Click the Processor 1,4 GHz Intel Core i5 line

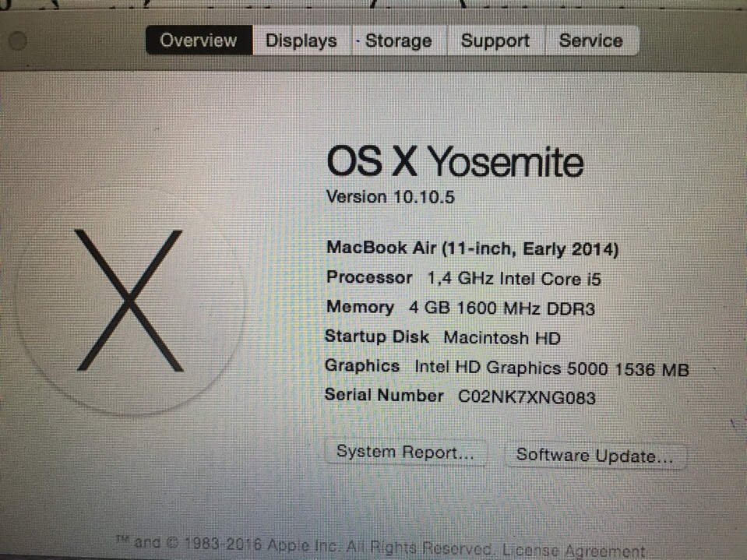[x=463, y=278]
